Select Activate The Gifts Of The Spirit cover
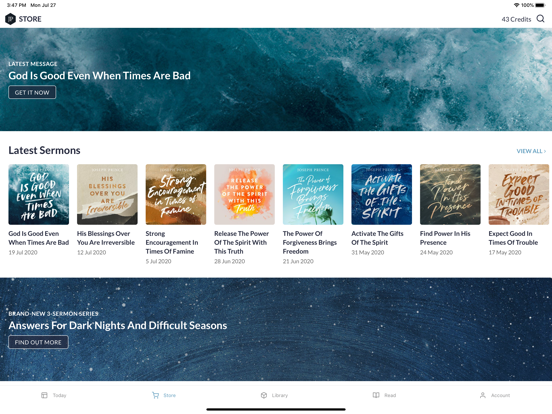Screen dimensions: 552x414 (x=382, y=194)
